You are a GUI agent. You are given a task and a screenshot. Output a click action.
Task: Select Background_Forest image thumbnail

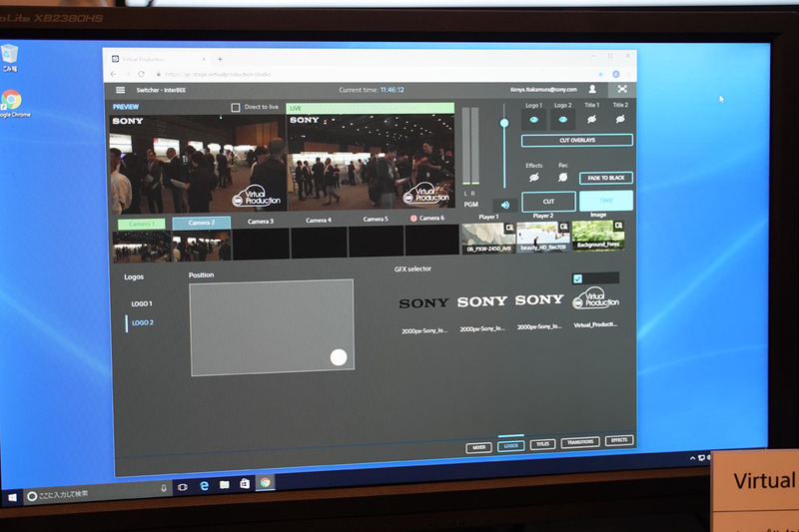(597, 236)
